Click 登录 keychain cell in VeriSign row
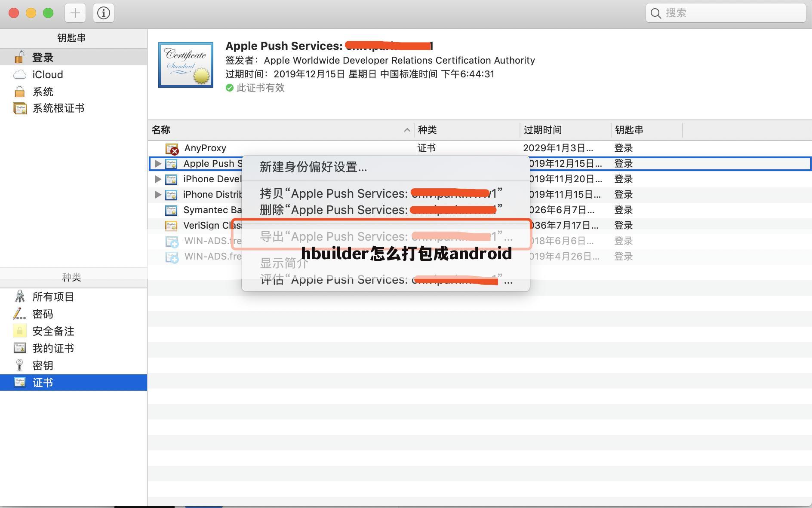Viewport: 812px width, 508px height. (623, 225)
